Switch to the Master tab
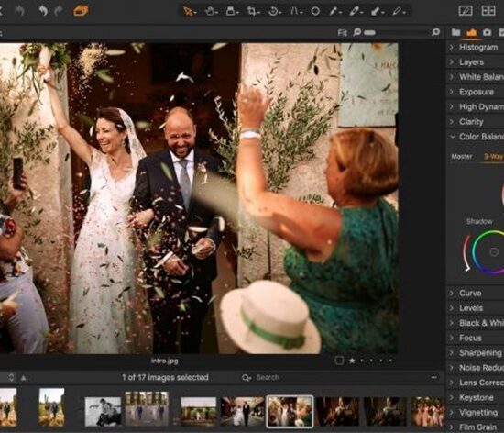Image resolution: width=504 pixels, height=433 pixels. tap(462, 157)
